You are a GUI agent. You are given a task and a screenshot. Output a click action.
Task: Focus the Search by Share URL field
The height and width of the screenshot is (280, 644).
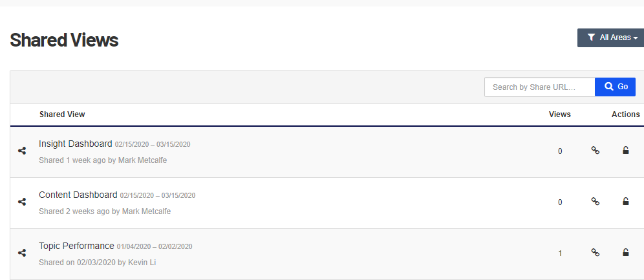tap(540, 87)
